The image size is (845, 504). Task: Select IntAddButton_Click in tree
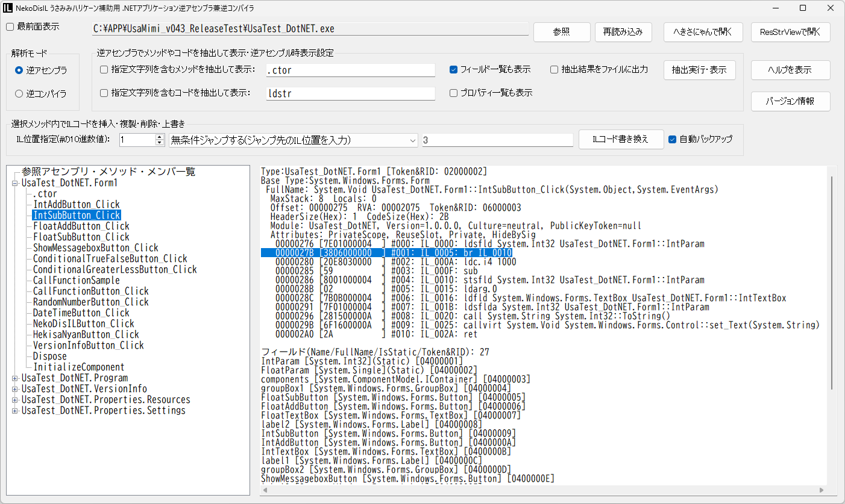click(77, 205)
